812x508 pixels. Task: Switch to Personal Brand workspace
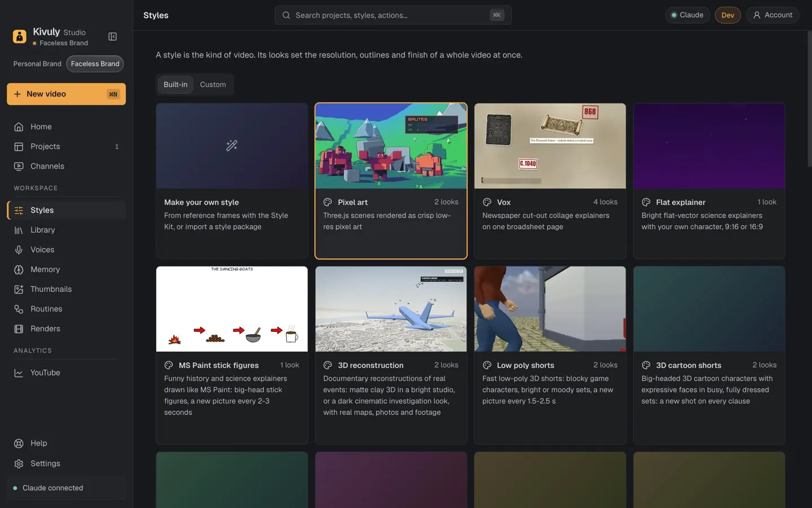pyautogui.click(x=37, y=64)
